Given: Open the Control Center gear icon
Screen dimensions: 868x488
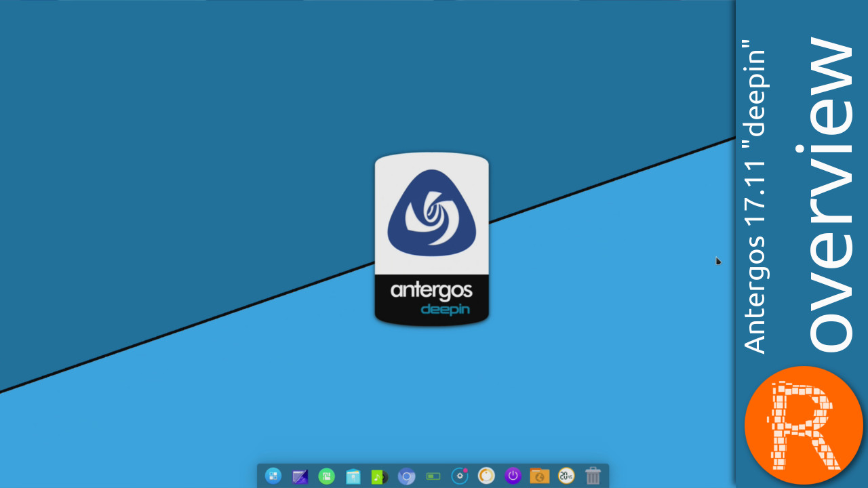Looking at the screenshot, I should [x=460, y=476].
